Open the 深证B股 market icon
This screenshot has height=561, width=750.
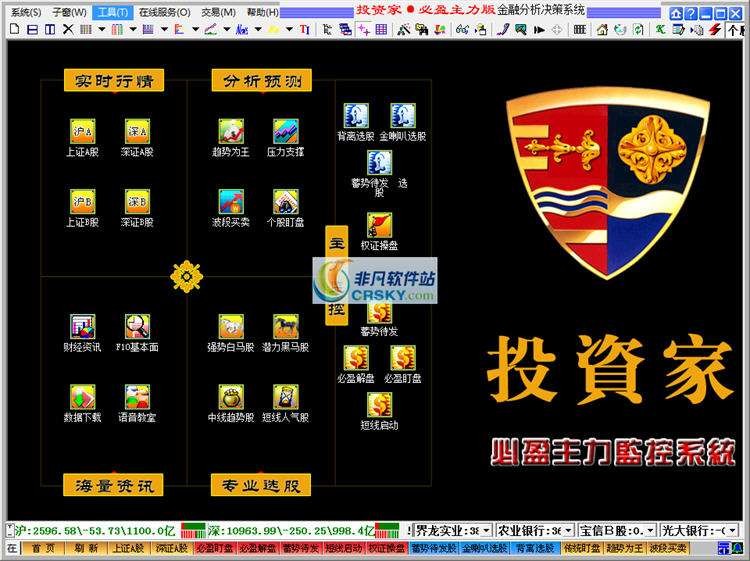point(137,201)
